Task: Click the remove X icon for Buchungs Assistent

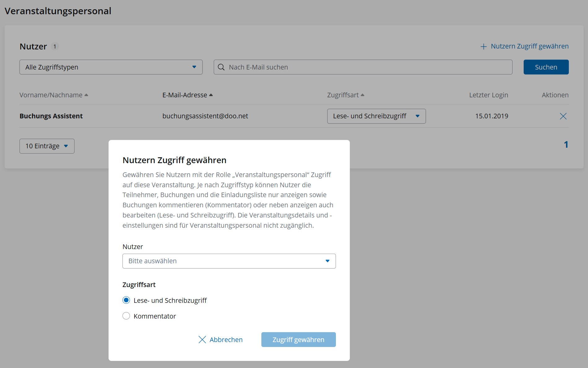Action: point(563,116)
